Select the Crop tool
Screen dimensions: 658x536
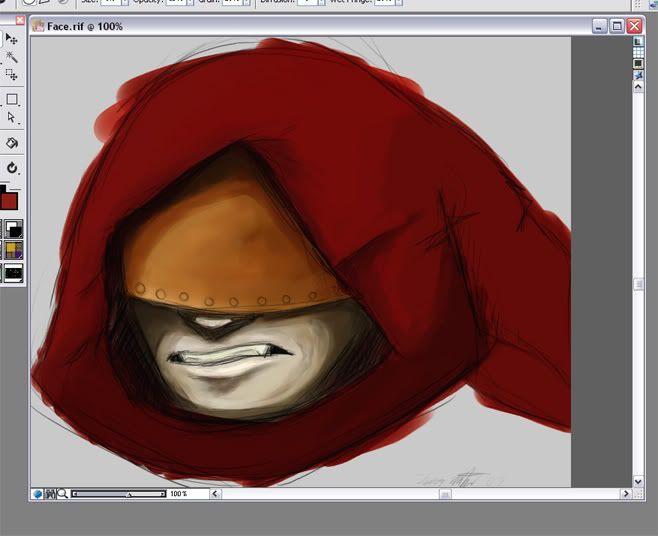(12, 75)
